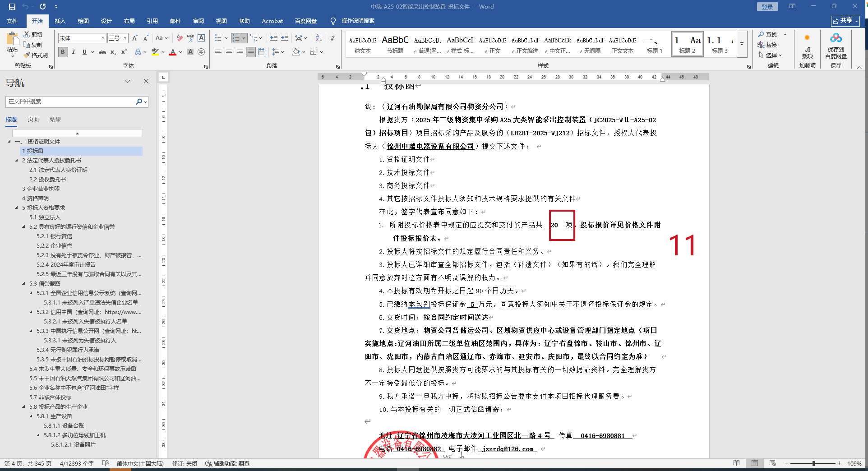The image size is (868, 471).
Task: Open the add-ins (加载项) button
Action: (x=807, y=46)
